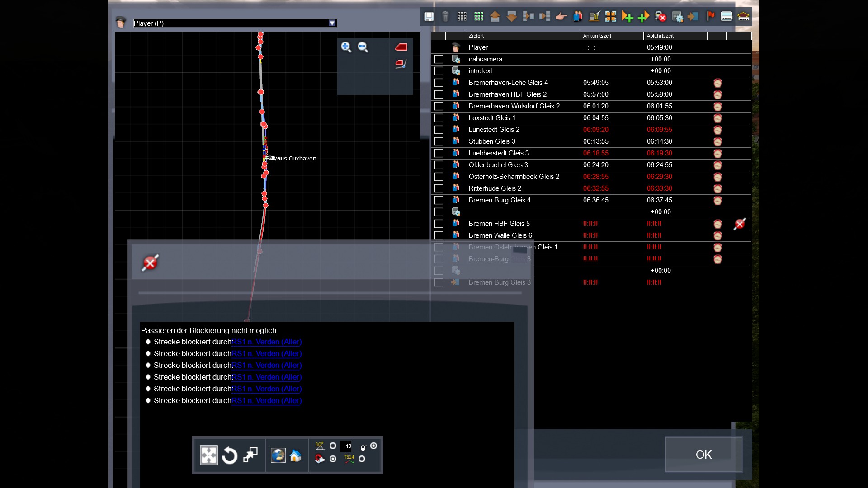Zoom out on the 2D map

point(363,47)
